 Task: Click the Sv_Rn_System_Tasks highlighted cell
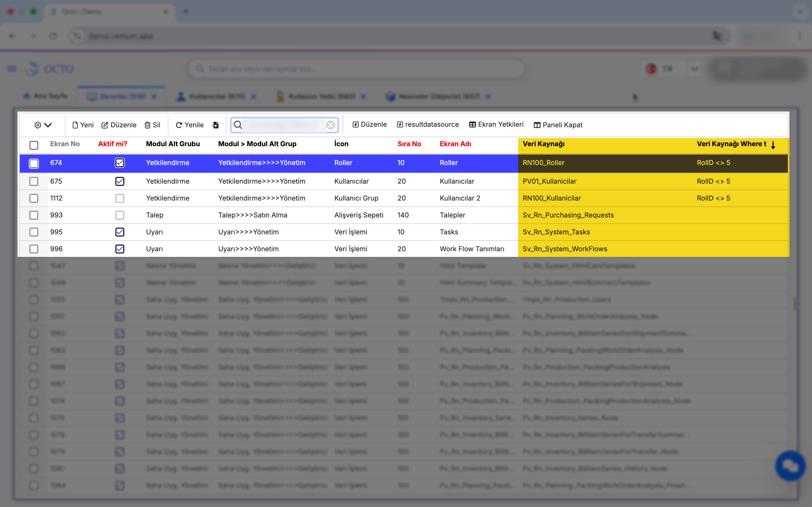point(556,232)
